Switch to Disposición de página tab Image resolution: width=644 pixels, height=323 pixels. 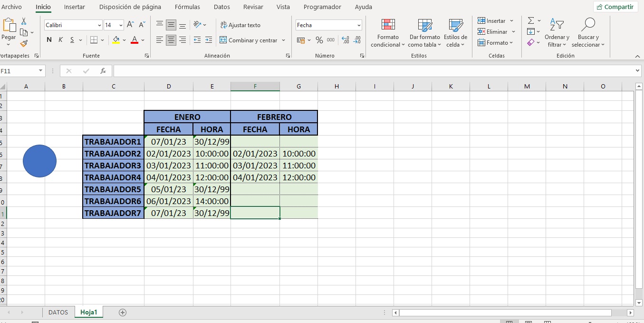[x=130, y=7]
